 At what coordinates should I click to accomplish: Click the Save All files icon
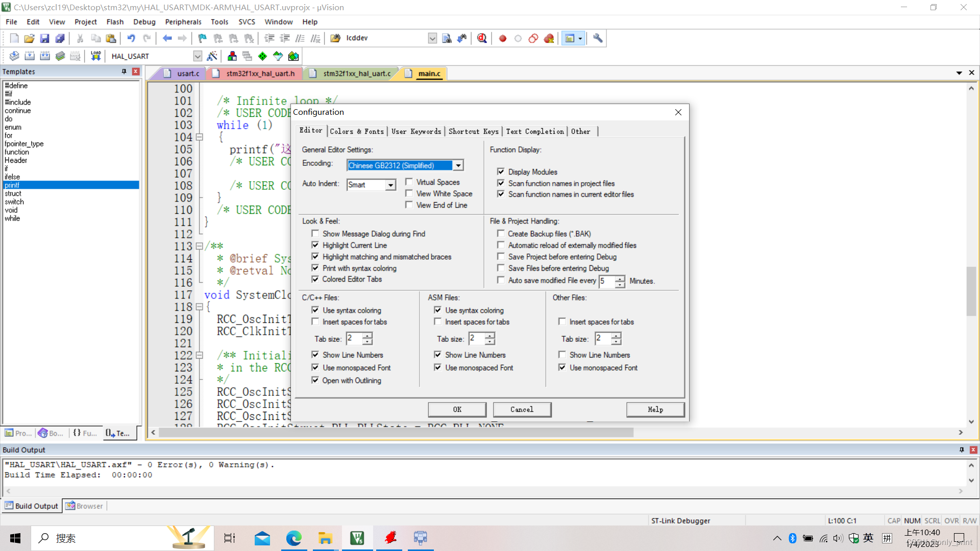click(60, 38)
